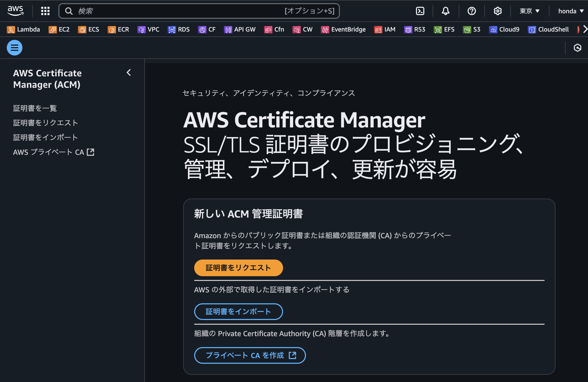The image size is (588, 382).
Task: Select 証明書を一覧 in the sidebar
Action: (x=35, y=108)
